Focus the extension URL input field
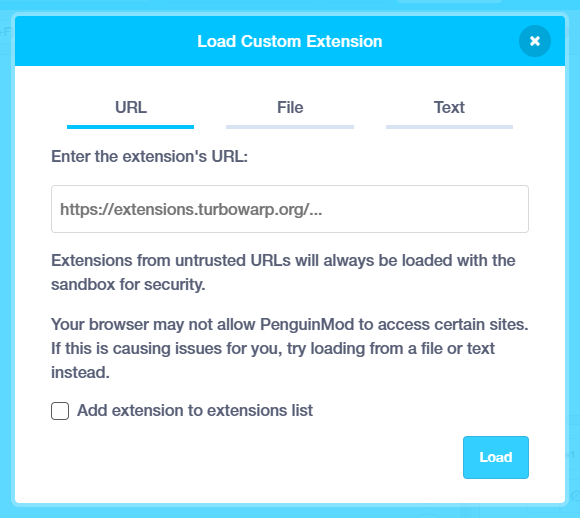This screenshot has width=580, height=518. [290, 209]
